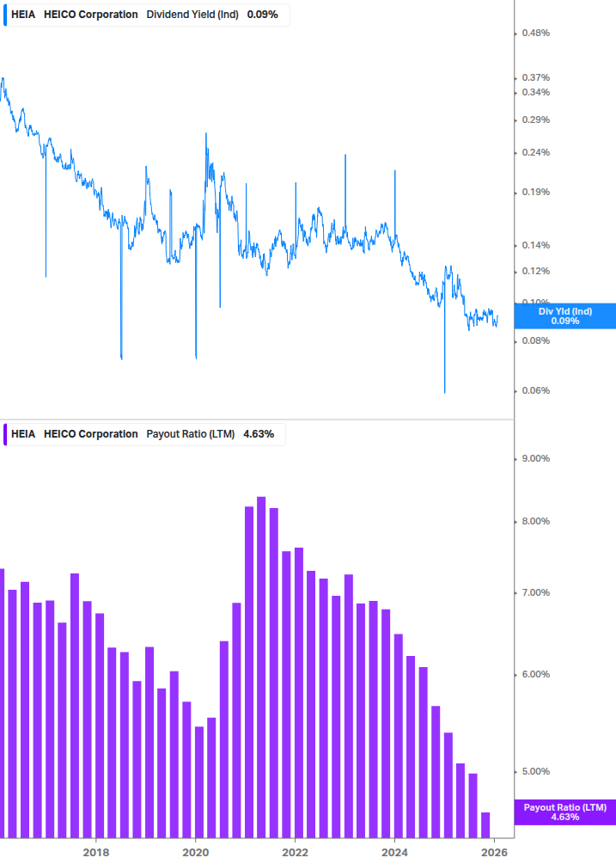This screenshot has width=616, height=864.
Task: Click HEICO Corporation name in the bottom legend
Action: coord(90,434)
